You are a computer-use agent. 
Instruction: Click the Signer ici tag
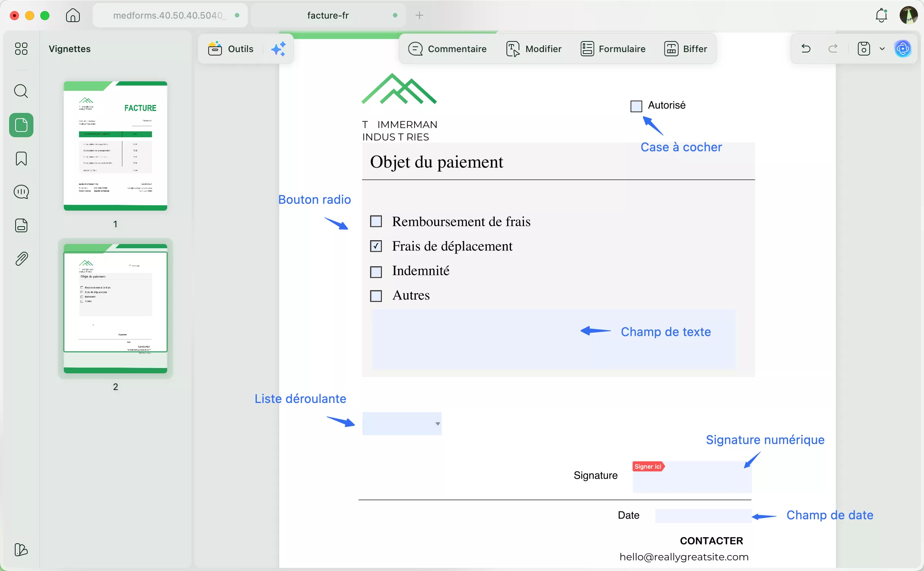click(x=648, y=466)
